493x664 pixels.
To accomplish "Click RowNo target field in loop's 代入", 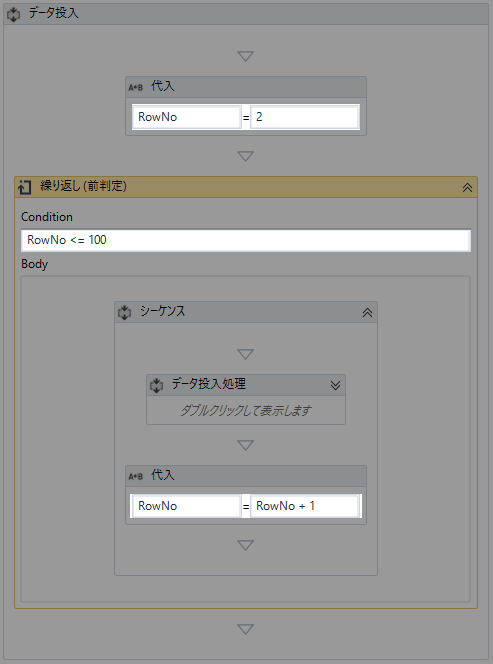I will click(x=186, y=506).
